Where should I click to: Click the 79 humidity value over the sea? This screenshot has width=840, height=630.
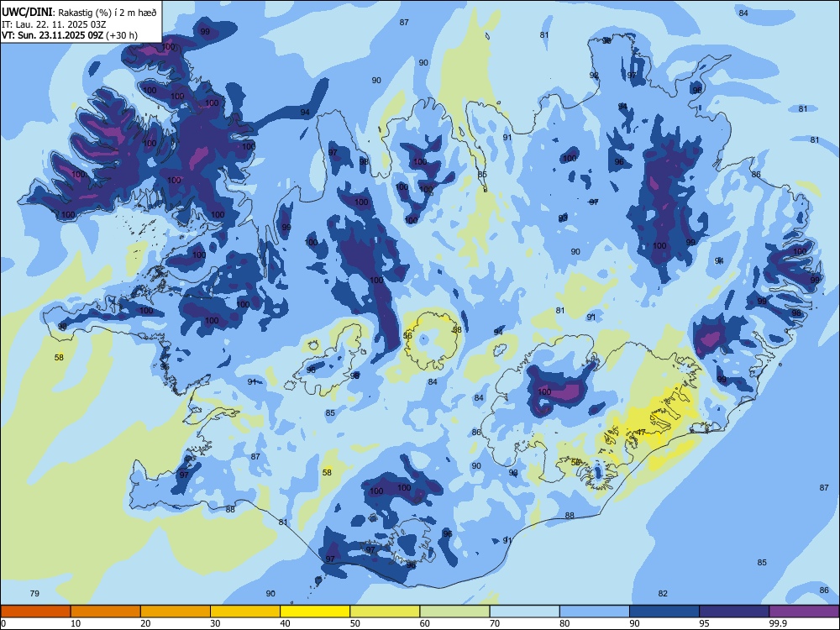point(34,593)
